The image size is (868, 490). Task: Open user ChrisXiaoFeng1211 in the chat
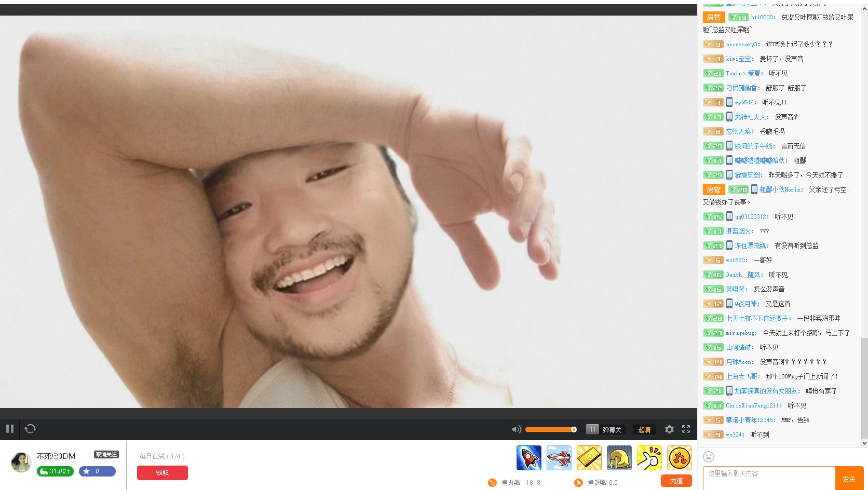[754, 405]
